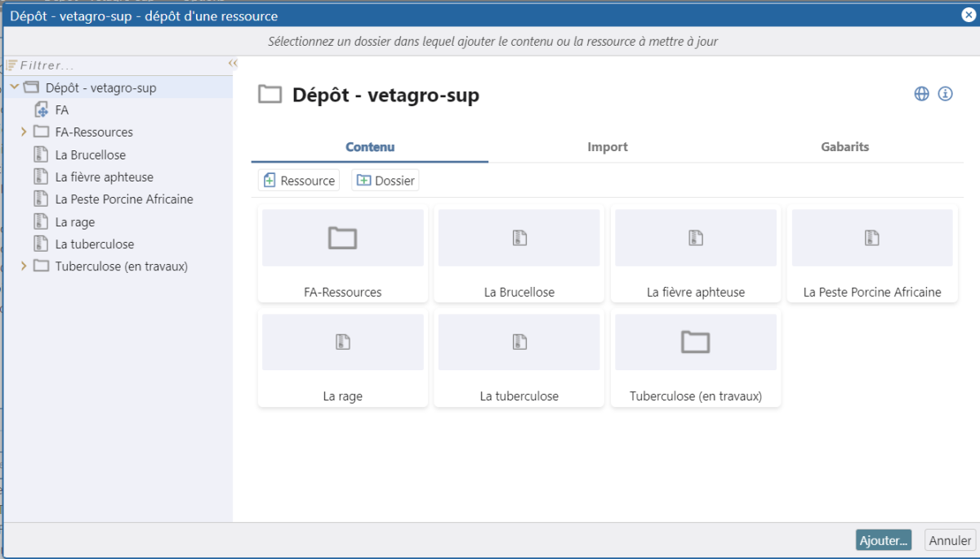Expand the FA-Ressources tree node

tap(24, 132)
